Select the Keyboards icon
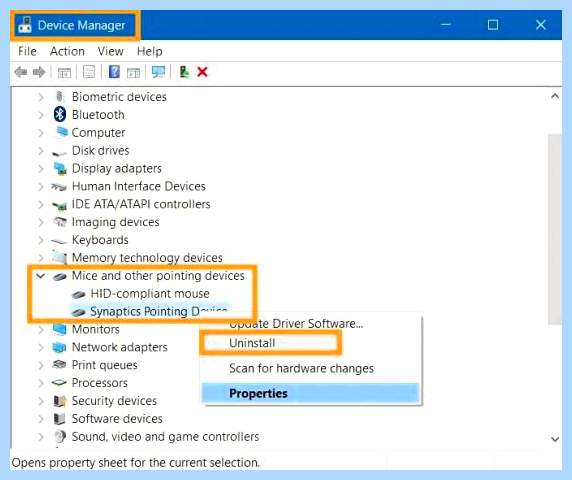 click(x=59, y=241)
